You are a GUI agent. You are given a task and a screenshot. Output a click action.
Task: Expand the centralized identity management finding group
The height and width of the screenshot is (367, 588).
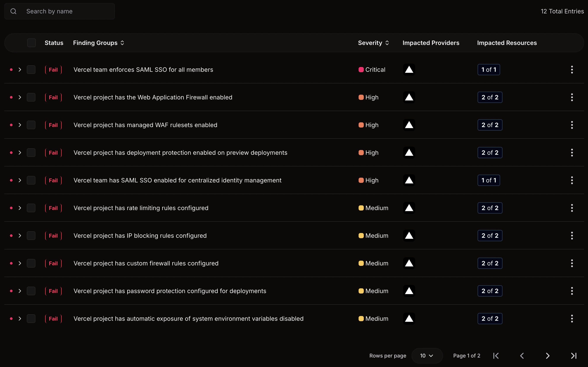pyautogui.click(x=20, y=180)
